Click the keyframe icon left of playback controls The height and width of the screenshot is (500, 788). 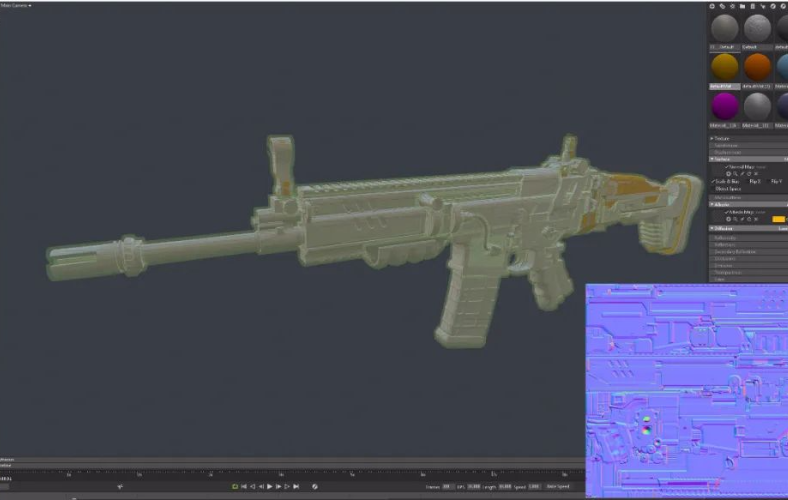coord(120,486)
